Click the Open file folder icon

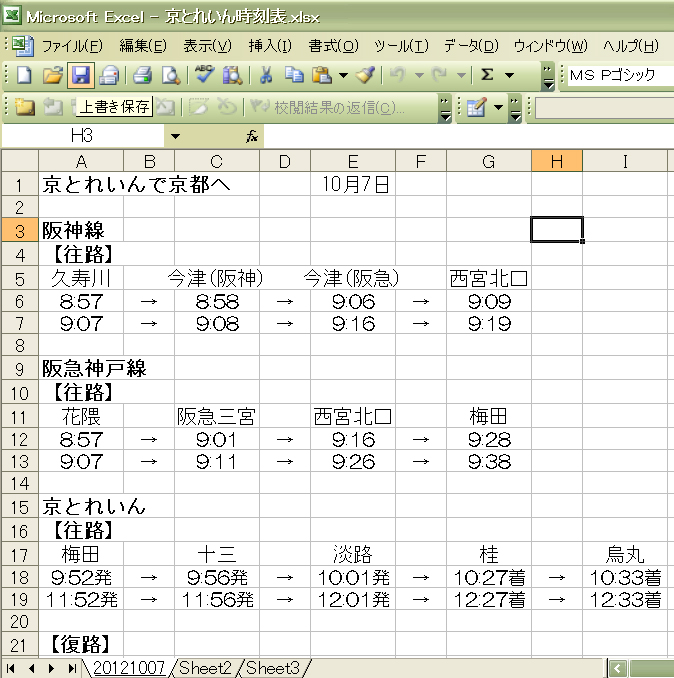(x=52, y=75)
